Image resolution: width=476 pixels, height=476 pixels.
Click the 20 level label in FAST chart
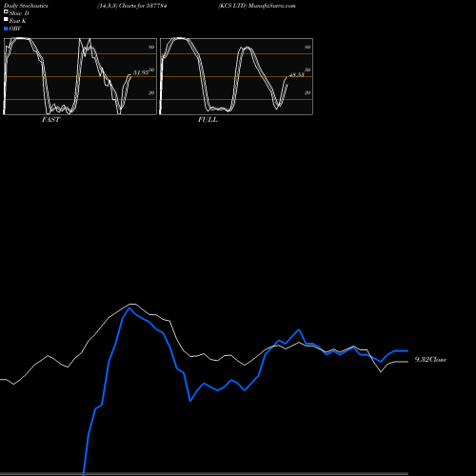point(151,92)
